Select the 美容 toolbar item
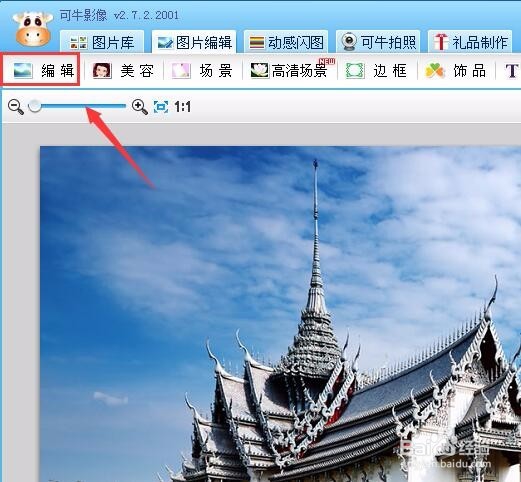 [x=123, y=71]
